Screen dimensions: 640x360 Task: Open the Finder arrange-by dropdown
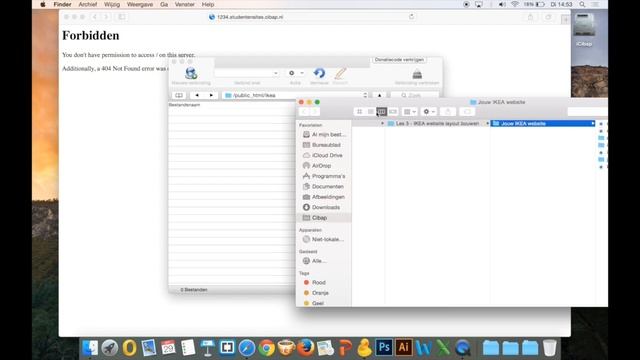click(410, 111)
